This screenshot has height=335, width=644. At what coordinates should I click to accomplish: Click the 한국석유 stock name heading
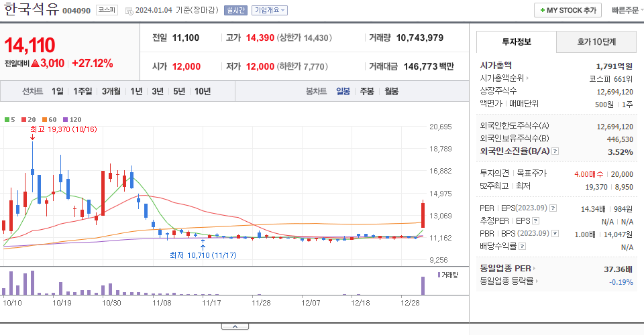[x=32, y=9]
